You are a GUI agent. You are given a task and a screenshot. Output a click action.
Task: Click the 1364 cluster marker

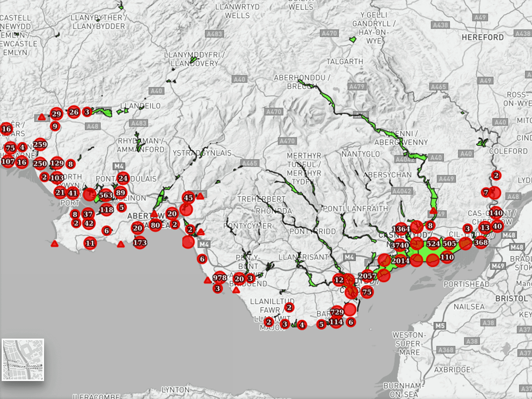tap(401, 229)
